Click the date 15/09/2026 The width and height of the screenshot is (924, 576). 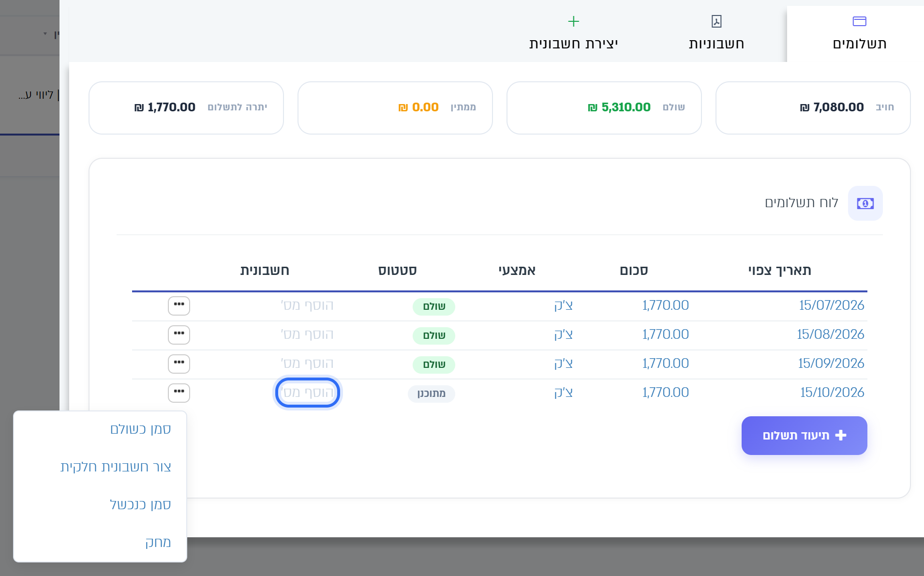[831, 364]
